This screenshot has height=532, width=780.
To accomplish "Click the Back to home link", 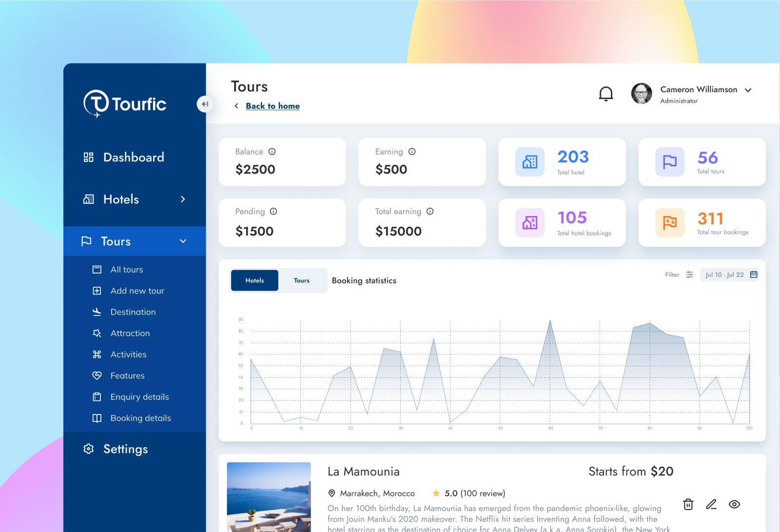I will (x=273, y=106).
